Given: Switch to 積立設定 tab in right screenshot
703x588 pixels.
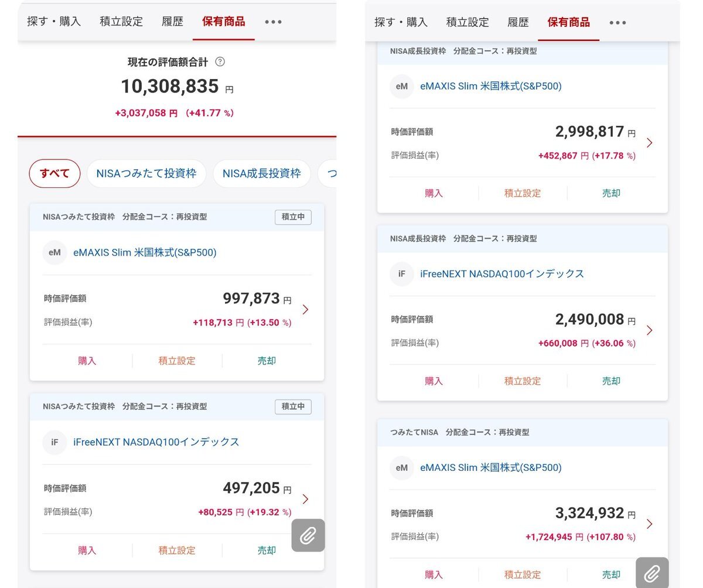Looking at the screenshot, I should [467, 22].
